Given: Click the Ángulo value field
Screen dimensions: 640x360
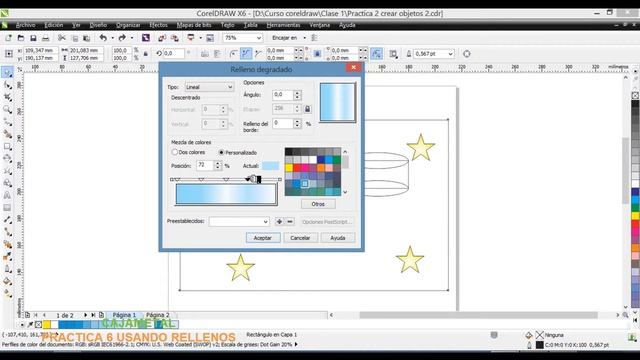Looking at the screenshot, I should 283,95.
